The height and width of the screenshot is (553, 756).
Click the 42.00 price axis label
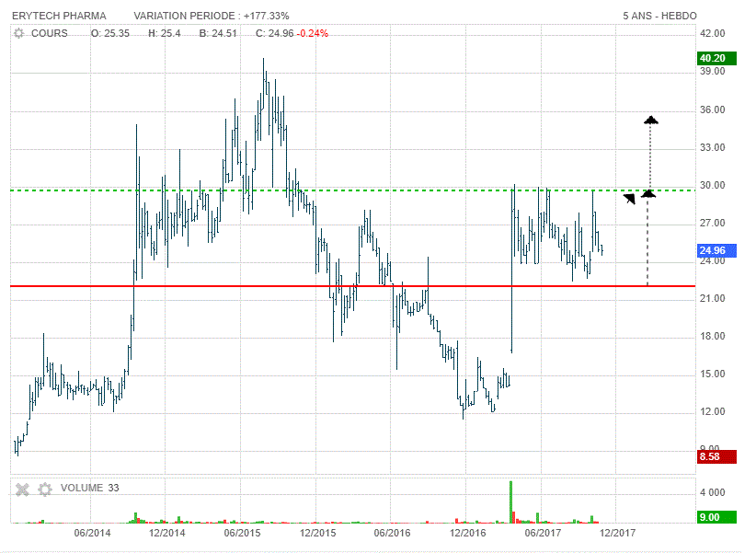[x=713, y=33]
